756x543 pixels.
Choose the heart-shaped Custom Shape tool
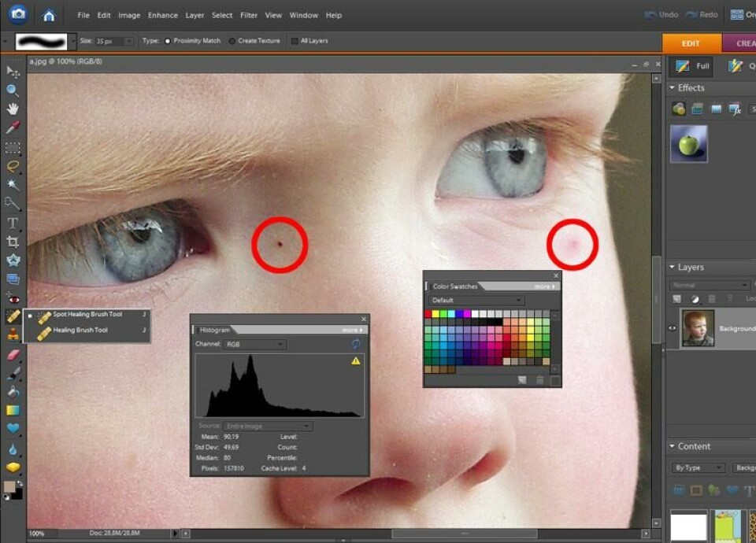pyautogui.click(x=13, y=429)
